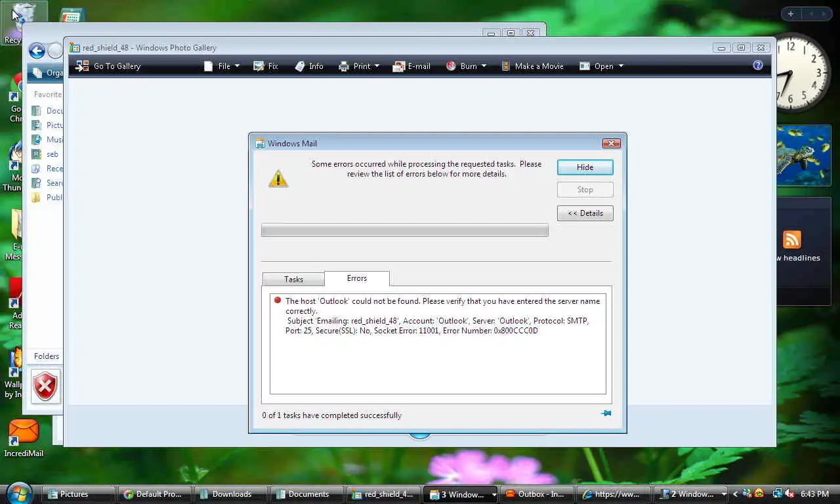Image resolution: width=840 pixels, height=504 pixels.
Task: Click the E-mail toolbar icon
Action: [398, 66]
